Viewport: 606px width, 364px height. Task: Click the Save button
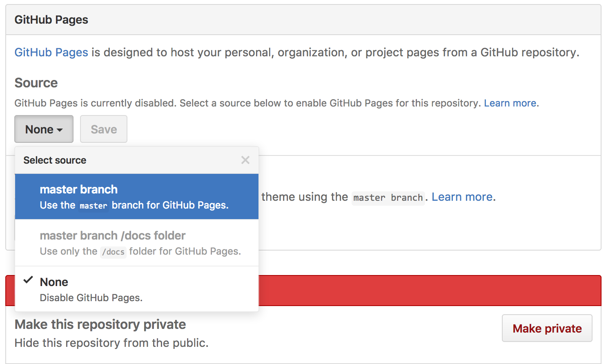pos(104,129)
